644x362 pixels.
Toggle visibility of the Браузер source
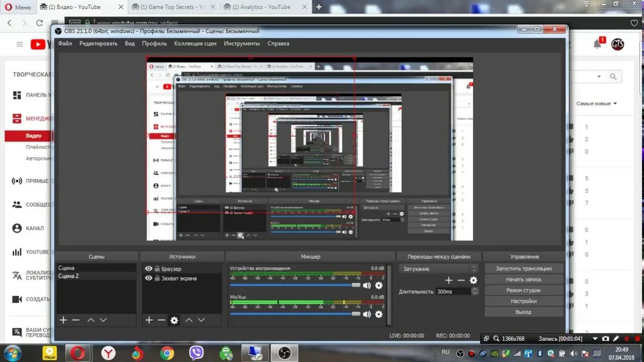148,269
